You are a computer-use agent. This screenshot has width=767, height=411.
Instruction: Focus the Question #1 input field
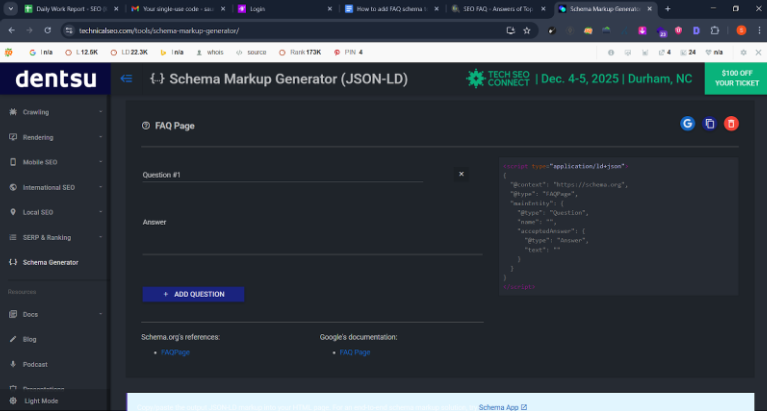click(x=282, y=175)
